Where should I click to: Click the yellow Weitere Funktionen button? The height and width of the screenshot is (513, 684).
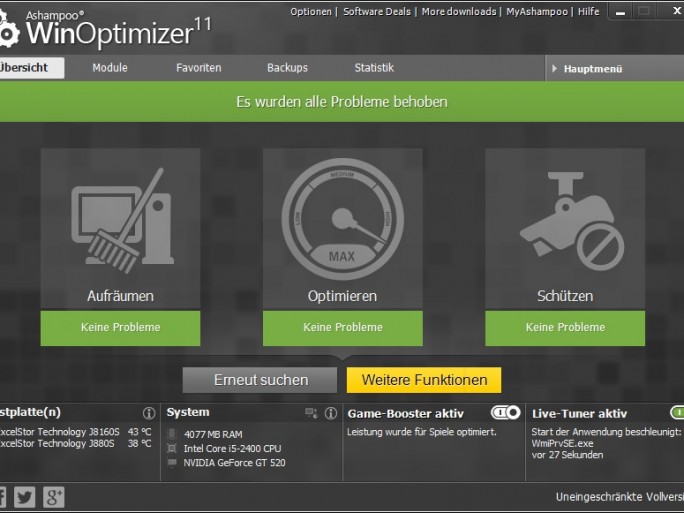pos(424,380)
